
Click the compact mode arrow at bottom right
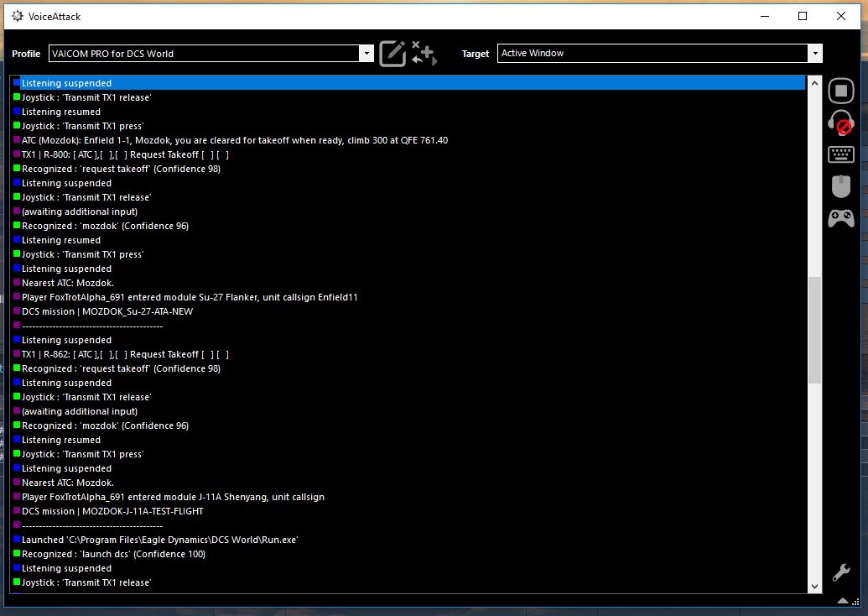(843, 601)
